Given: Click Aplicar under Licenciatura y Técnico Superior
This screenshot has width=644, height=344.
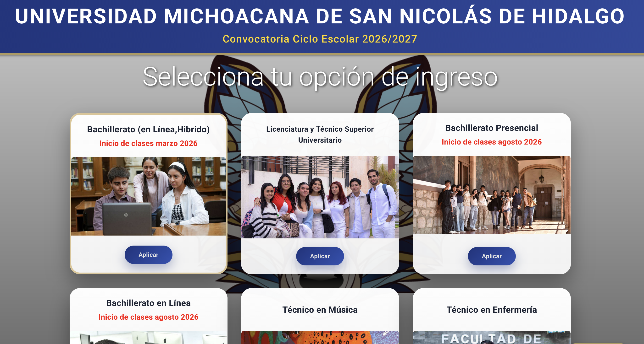Looking at the screenshot, I should coord(320,256).
